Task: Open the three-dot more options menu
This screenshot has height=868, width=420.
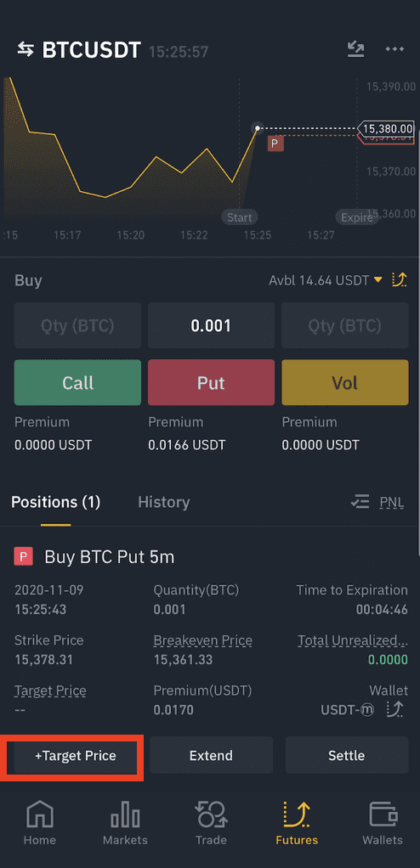Action: click(x=394, y=49)
